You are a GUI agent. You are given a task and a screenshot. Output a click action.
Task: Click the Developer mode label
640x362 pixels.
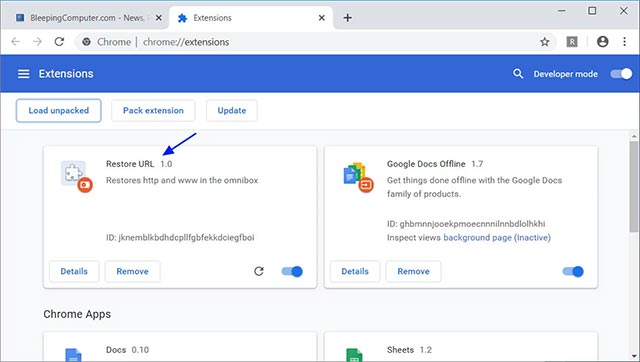[x=566, y=74]
